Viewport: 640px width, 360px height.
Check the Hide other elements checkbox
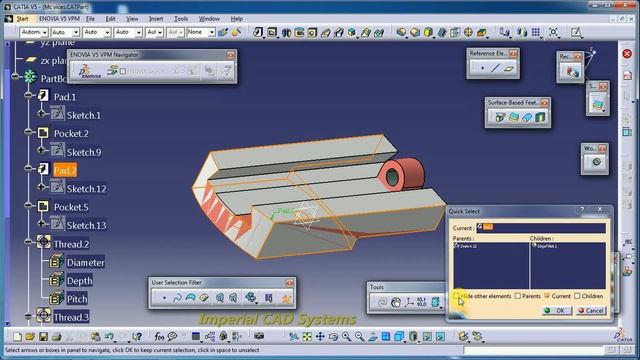click(456, 296)
